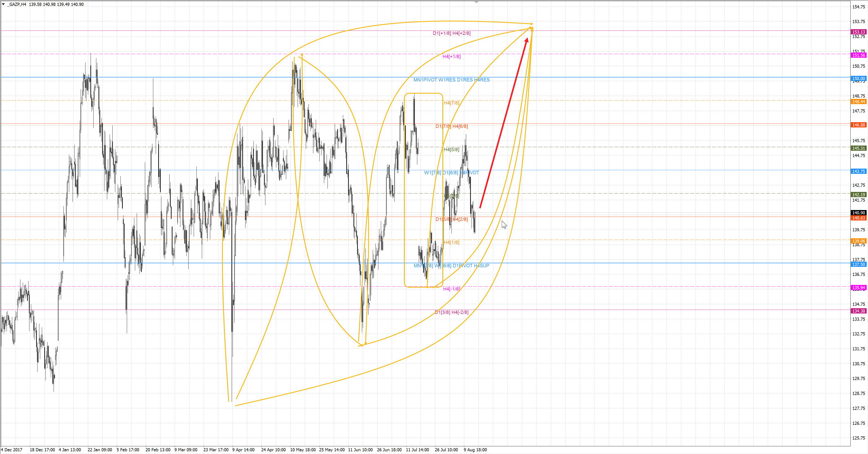Click the 9 Aug 18:00 date label
Viewport: 868px width, 454px height.
[x=475, y=450]
